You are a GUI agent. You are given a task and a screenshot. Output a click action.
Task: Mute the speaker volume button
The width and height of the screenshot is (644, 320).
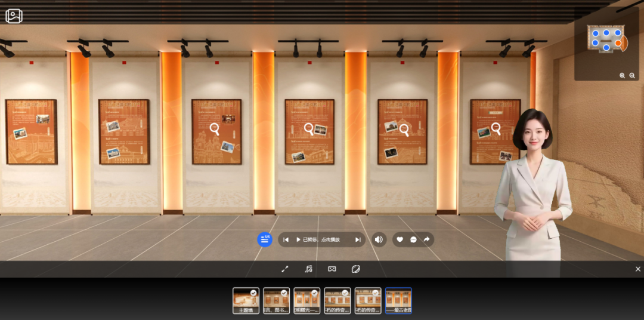[x=379, y=239]
